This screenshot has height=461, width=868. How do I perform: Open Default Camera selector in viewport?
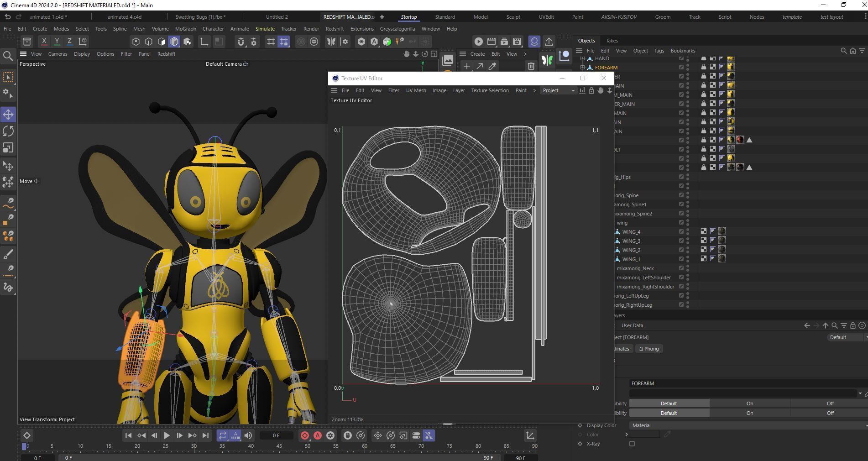pos(227,64)
